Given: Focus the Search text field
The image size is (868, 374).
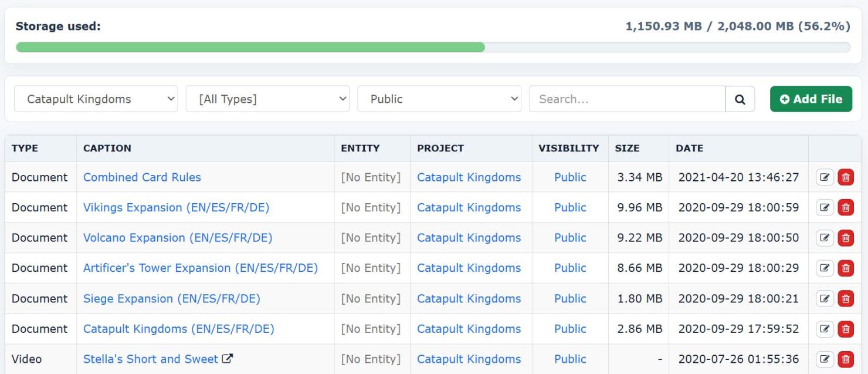Looking at the screenshot, I should click(628, 99).
